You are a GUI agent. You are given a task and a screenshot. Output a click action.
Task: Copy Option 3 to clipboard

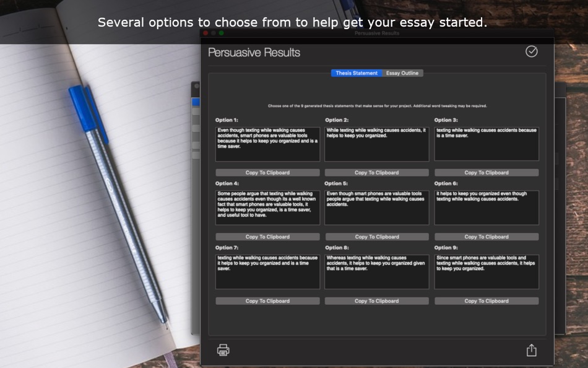click(x=486, y=173)
